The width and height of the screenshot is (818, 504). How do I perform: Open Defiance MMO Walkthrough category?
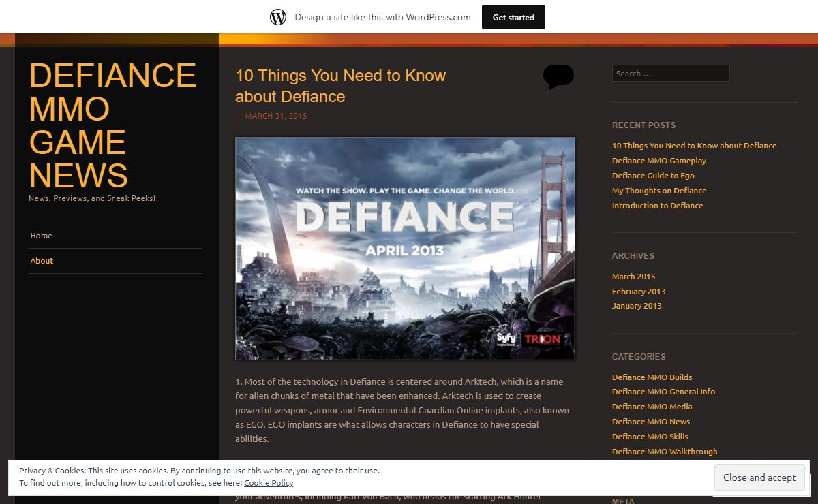pos(665,452)
